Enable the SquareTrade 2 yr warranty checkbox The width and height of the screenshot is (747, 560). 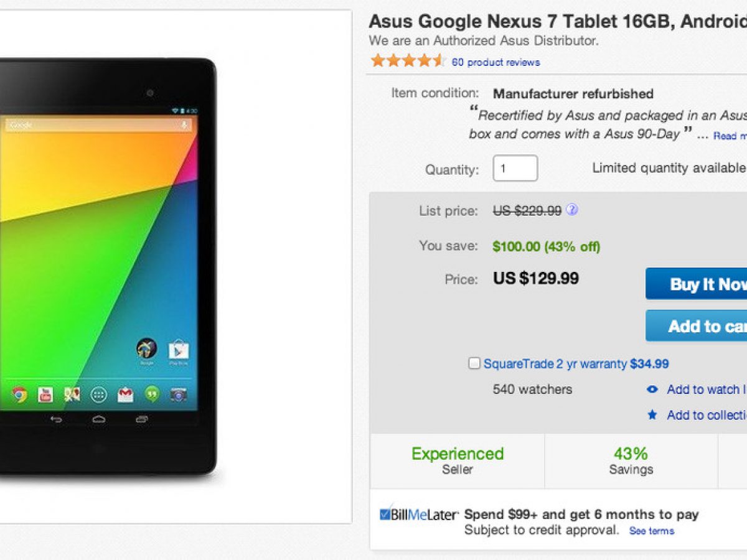coord(474,363)
